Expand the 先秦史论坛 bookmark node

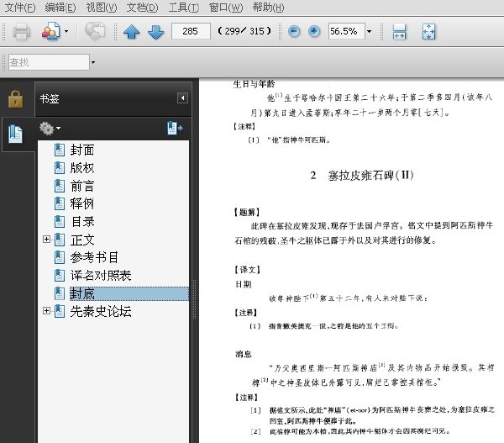coord(46,310)
